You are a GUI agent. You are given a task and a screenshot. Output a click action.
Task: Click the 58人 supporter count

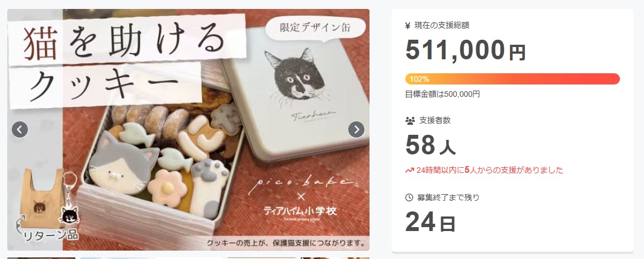click(x=430, y=145)
